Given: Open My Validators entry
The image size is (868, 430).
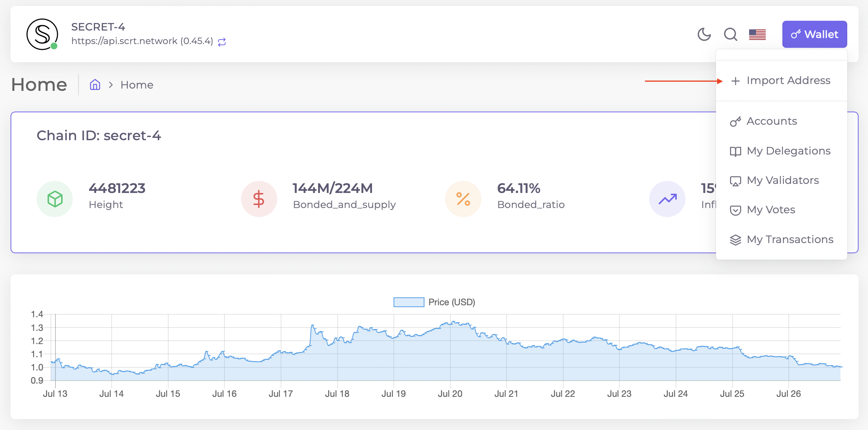Looking at the screenshot, I should pos(782,181).
